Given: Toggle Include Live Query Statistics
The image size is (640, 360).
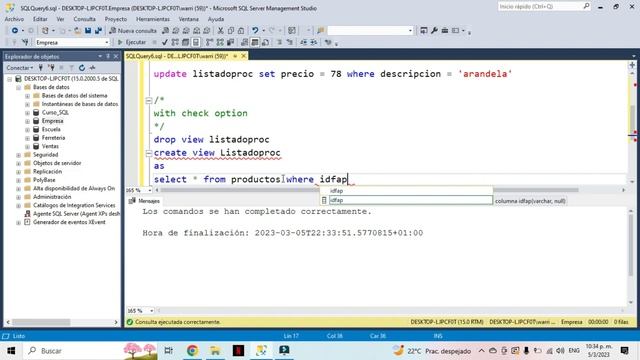Looking at the screenshot, I should pyautogui.click(x=220, y=42).
